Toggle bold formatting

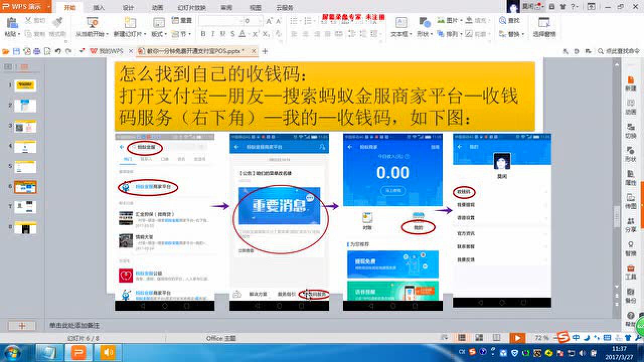(x=203, y=34)
